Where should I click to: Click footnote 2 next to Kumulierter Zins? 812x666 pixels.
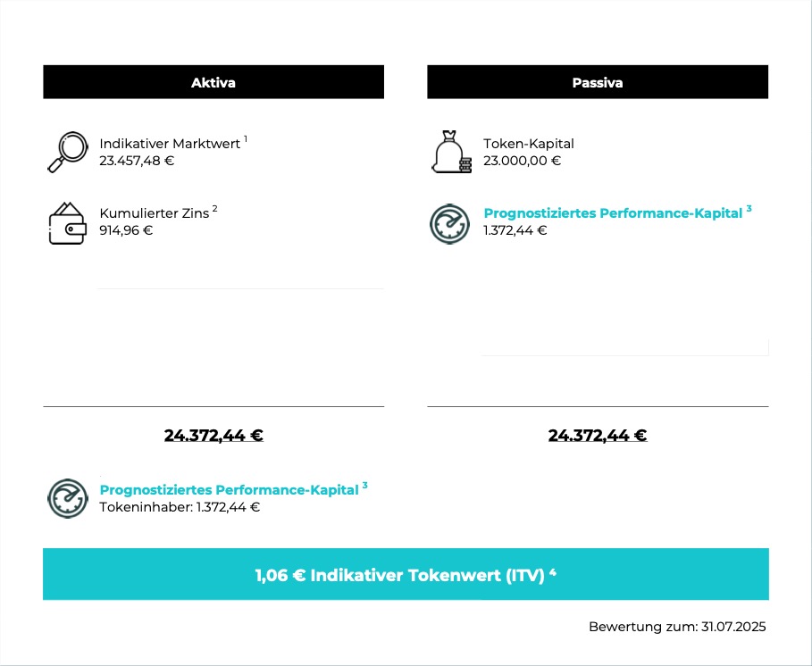point(215,209)
